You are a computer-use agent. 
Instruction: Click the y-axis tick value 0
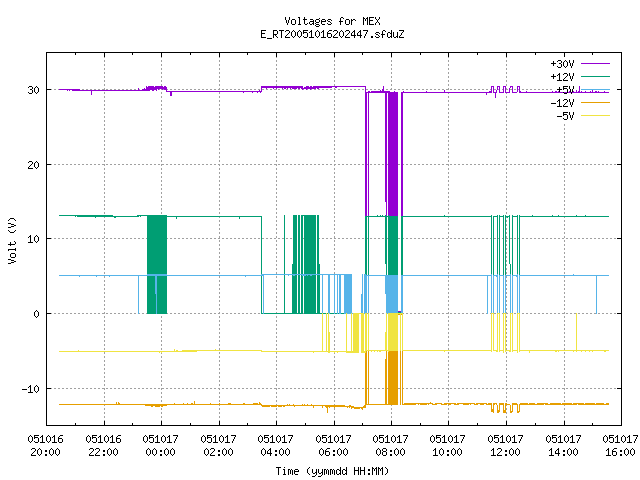pyautogui.click(x=36, y=314)
